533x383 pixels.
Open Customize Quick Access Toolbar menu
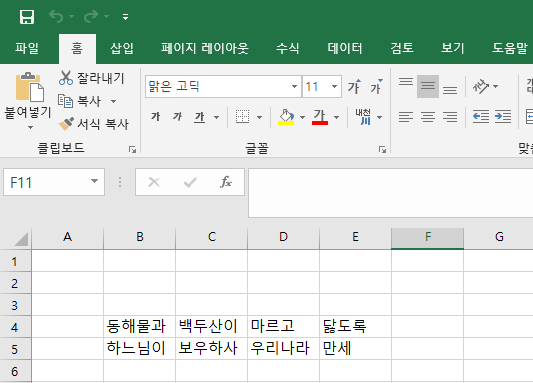tap(125, 17)
